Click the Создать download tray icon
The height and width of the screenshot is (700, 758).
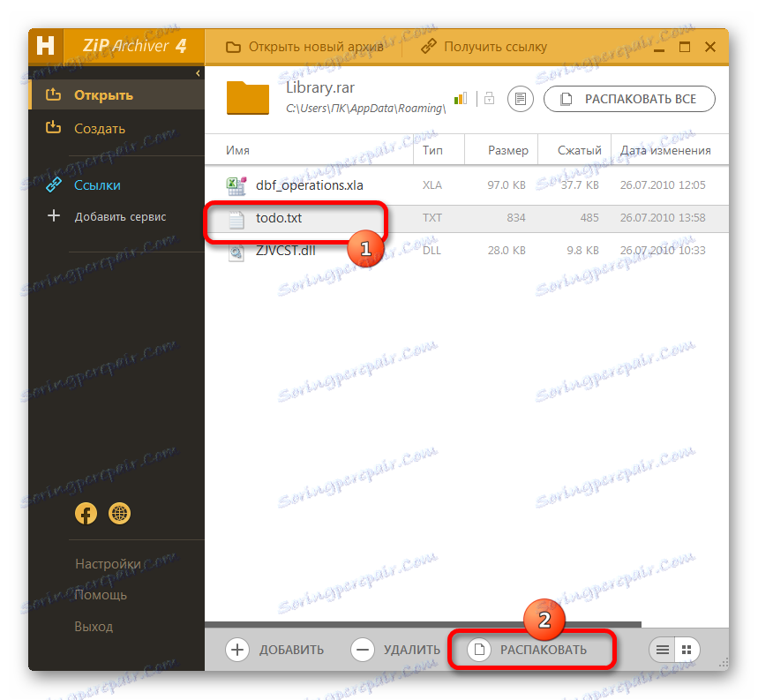click(53, 128)
